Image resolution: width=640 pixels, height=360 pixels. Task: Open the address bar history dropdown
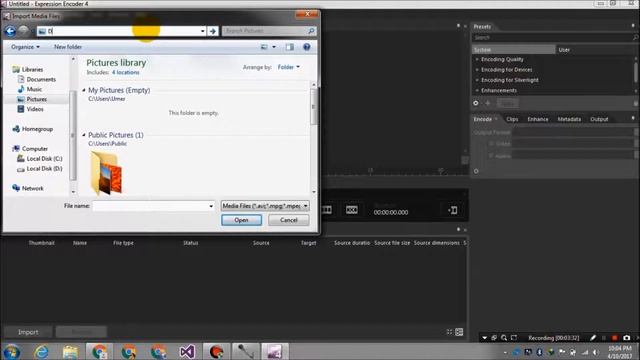[x=202, y=31]
